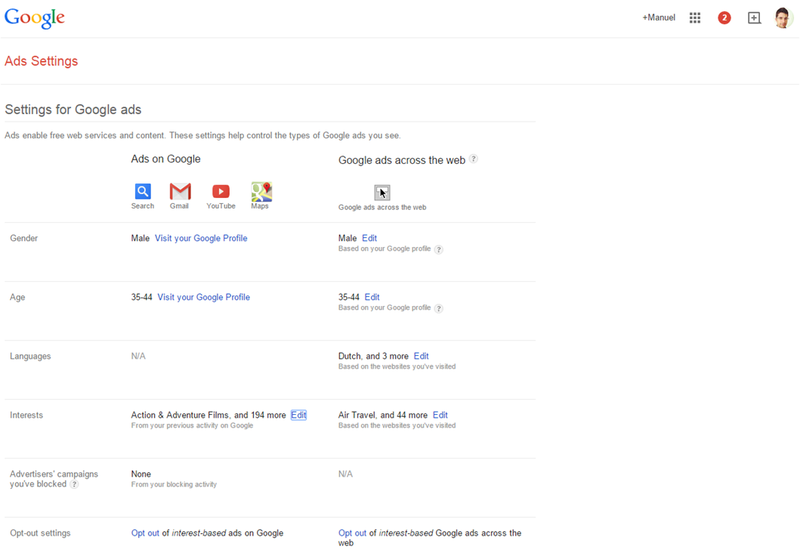This screenshot has width=800, height=559.
Task: Click N/A in blocked campaigns row
Action: tap(345, 474)
